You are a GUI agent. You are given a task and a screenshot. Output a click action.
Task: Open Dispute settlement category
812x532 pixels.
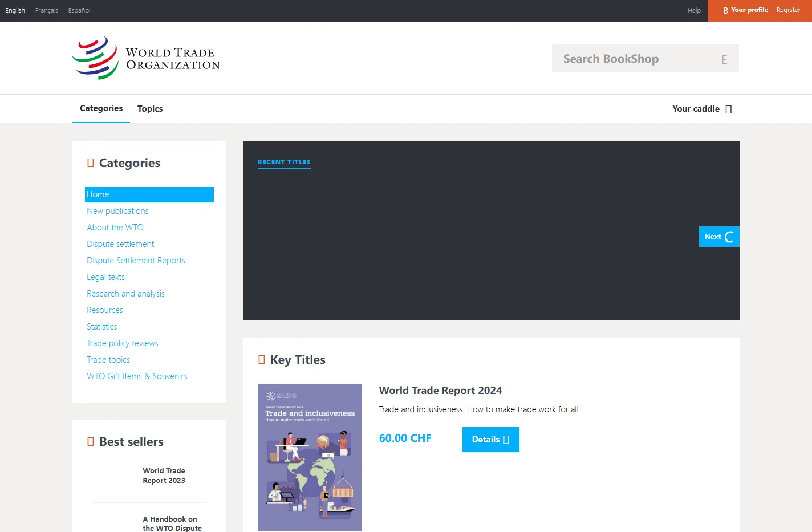click(120, 244)
